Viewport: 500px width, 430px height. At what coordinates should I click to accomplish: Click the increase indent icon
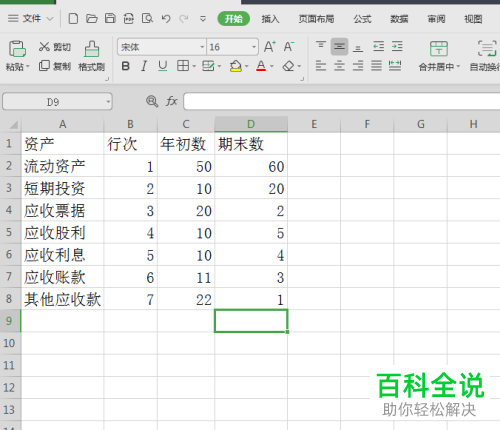tap(397, 46)
